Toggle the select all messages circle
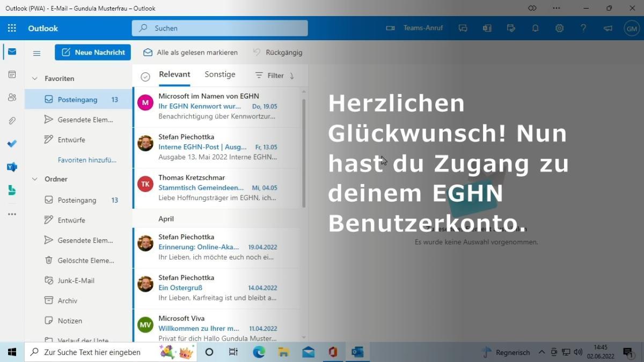Image resolution: width=644 pixels, height=362 pixels. 145,77
